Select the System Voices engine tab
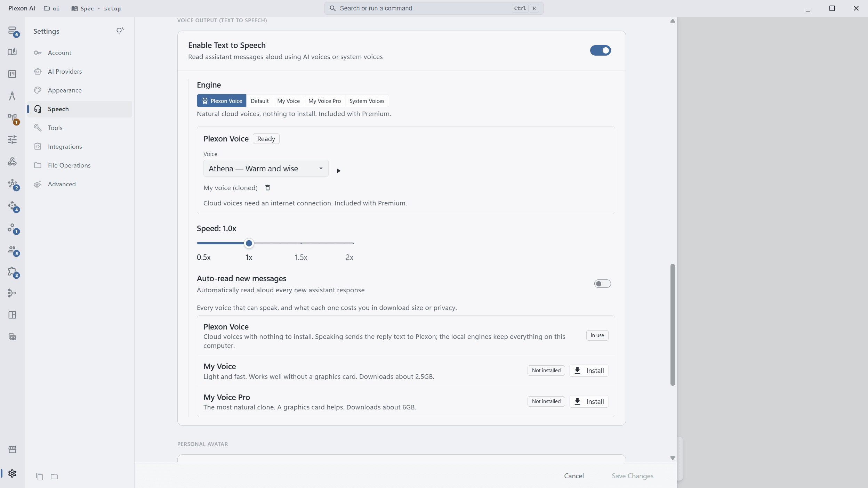Image resolution: width=868 pixels, height=488 pixels. (x=367, y=101)
